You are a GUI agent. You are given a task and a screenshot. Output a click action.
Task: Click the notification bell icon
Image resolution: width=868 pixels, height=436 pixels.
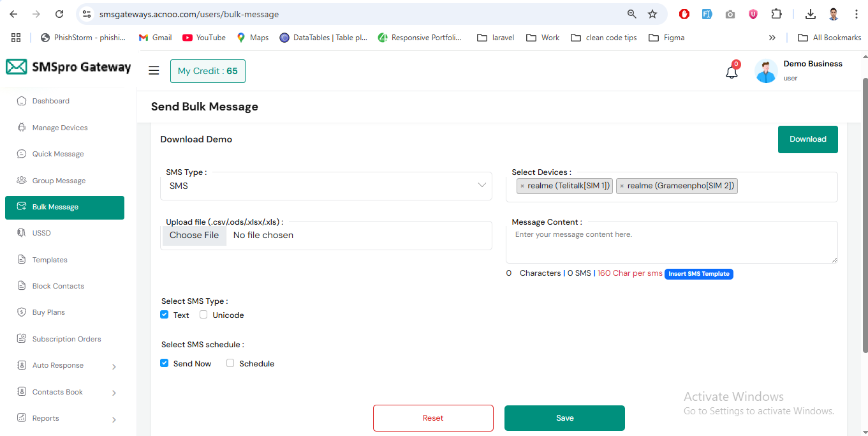[x=732, y=71]
